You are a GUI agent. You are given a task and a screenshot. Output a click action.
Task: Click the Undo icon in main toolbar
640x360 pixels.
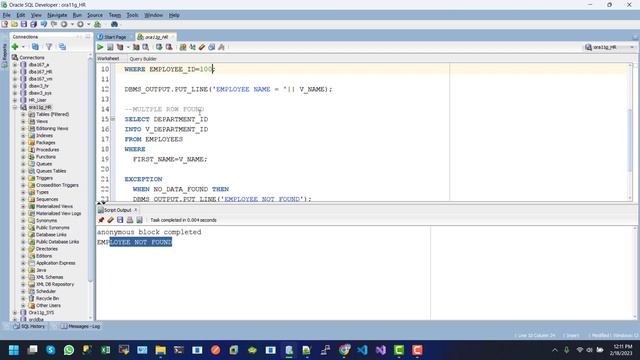pyautogui.click(x=44, y=24)
